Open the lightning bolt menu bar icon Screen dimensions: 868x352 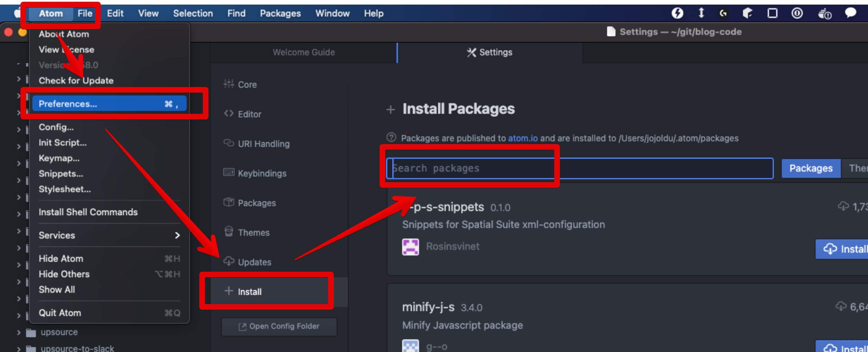tap(677, 13)
